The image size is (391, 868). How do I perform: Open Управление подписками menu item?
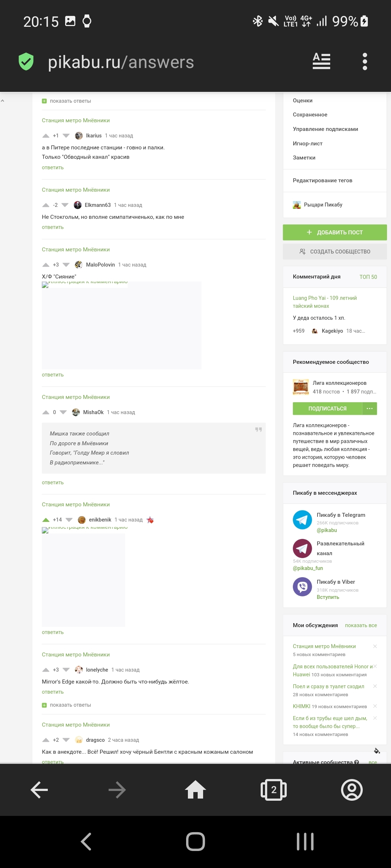click(325, 129)
